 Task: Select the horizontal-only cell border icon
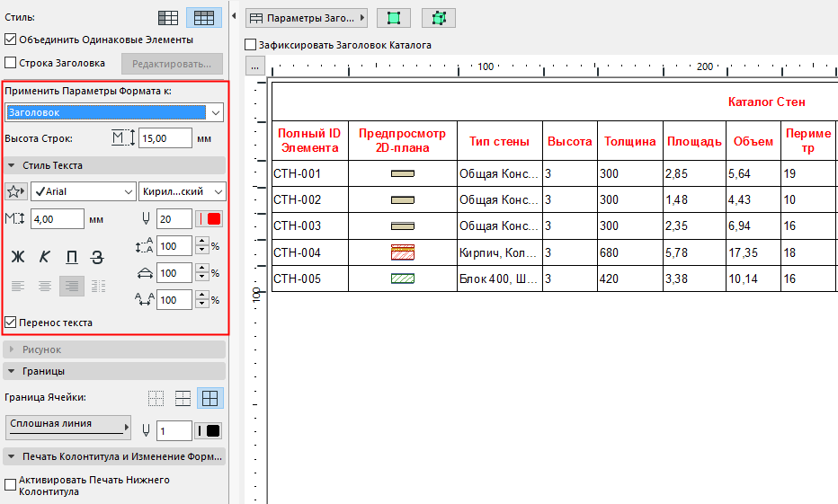click(183, 398)
